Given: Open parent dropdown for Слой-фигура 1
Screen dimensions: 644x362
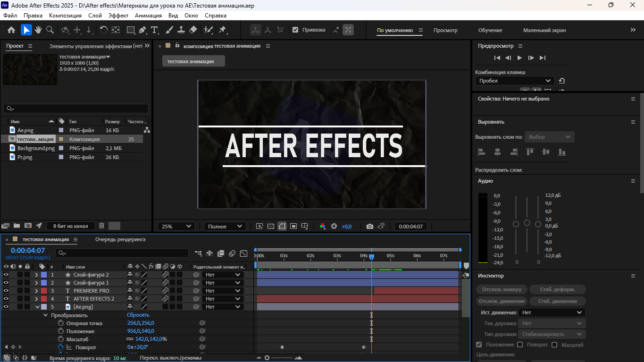Looking at the screenshot, I should (223, 283).
